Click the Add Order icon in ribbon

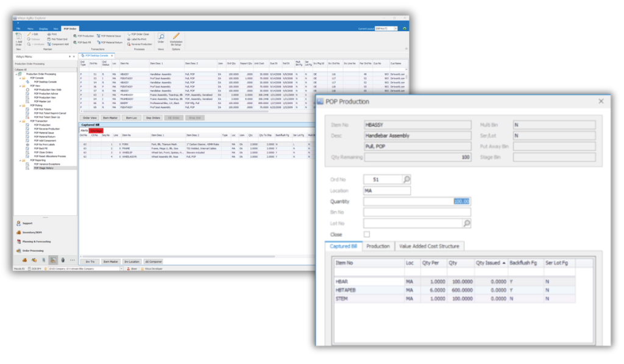pyautogui.click(x=18, y=37)
